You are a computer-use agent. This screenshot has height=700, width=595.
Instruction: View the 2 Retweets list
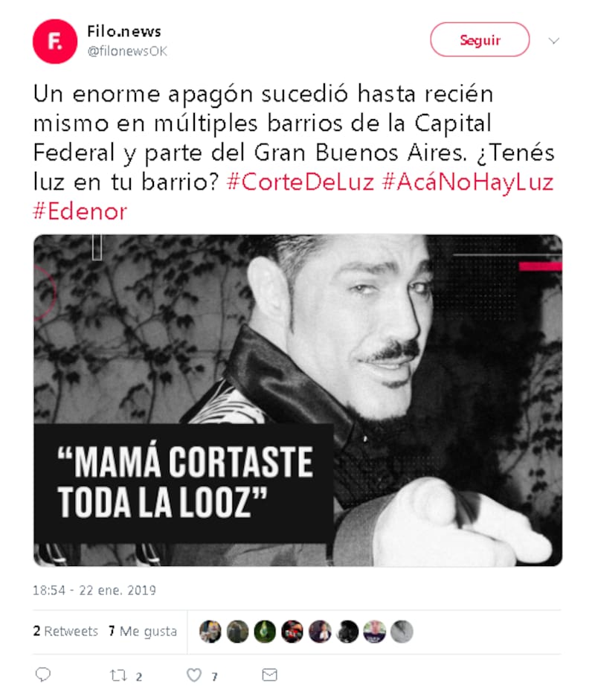pyautogui.click(x=65, y=632)
